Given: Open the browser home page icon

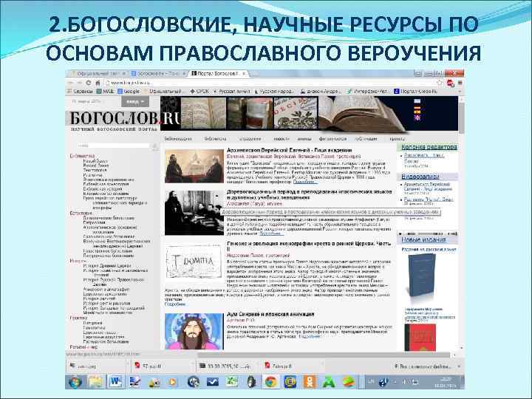Looking at the screenshot, I should 98,83.
